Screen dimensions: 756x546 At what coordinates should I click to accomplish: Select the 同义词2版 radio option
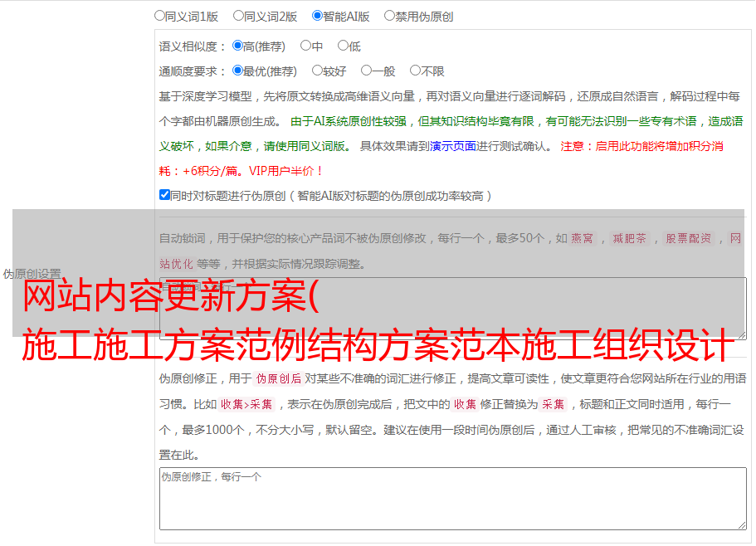[238, 16]
